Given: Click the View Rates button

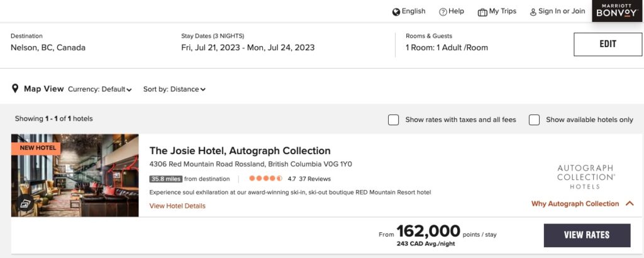Looking at the screenshot, I should pos(587,235).
